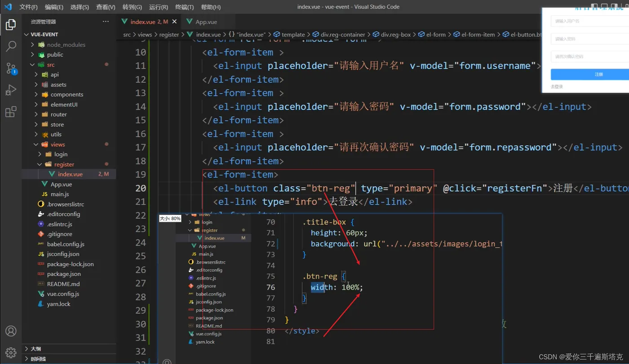Click the div.reg-box breadcrumb
This screenshot has width=629, height=364.
coord(392,35)
